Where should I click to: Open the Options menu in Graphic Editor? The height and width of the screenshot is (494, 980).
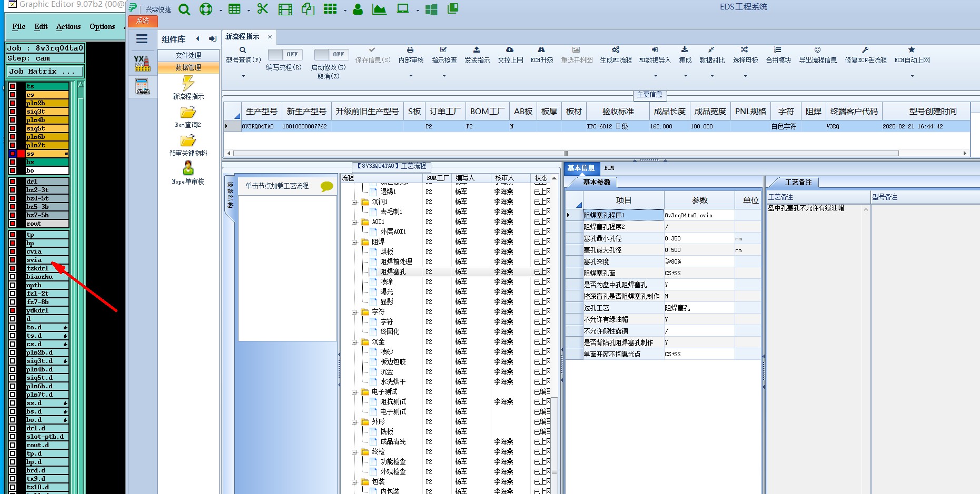[102, 26]
